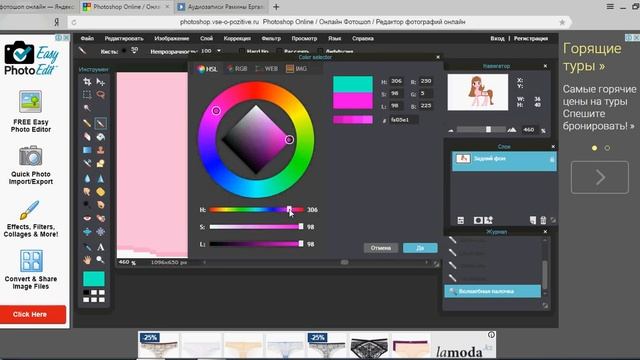Click the Navigator zoom slider handle
Image resolution: width=640 pixels, height=360 pixels.
tap(488, 129)
